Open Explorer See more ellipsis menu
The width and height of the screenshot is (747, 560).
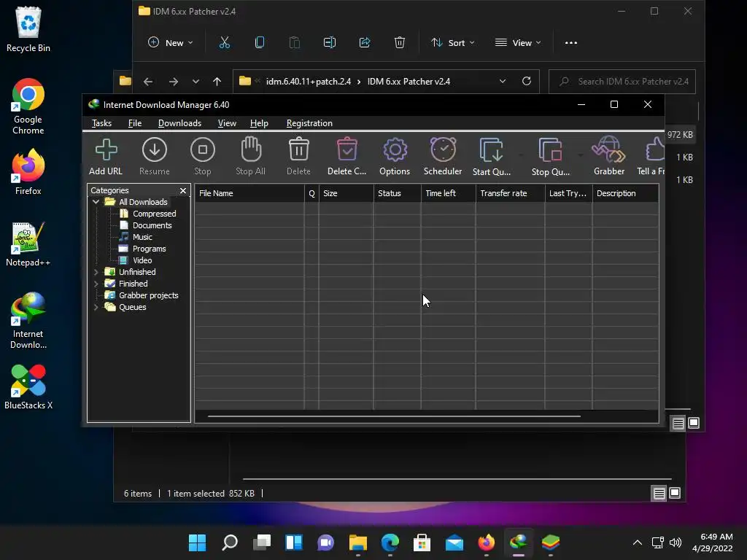click(570, 43)
